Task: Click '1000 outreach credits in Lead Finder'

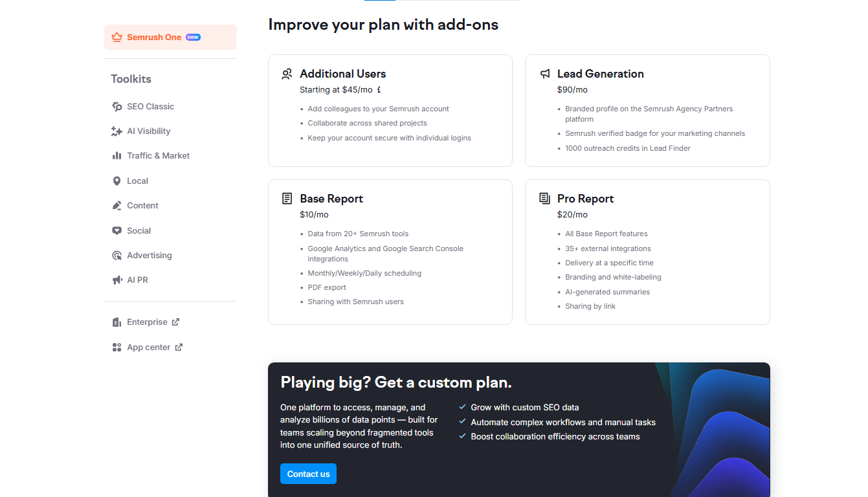Action: pos(628,148)
